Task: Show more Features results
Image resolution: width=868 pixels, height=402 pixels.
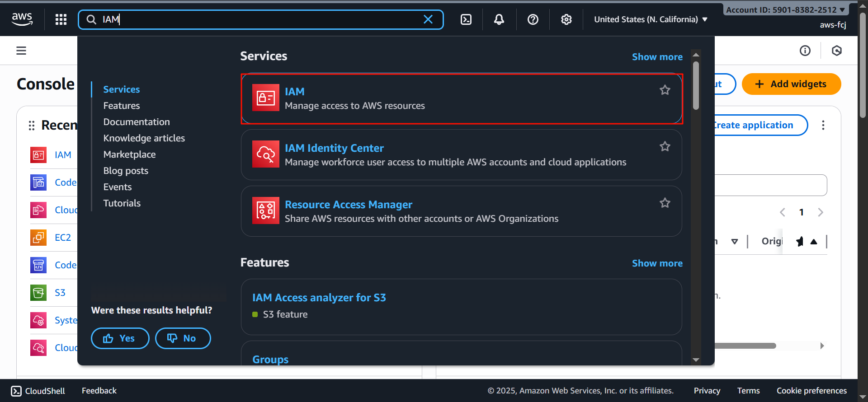Action: tap(657, 263)
